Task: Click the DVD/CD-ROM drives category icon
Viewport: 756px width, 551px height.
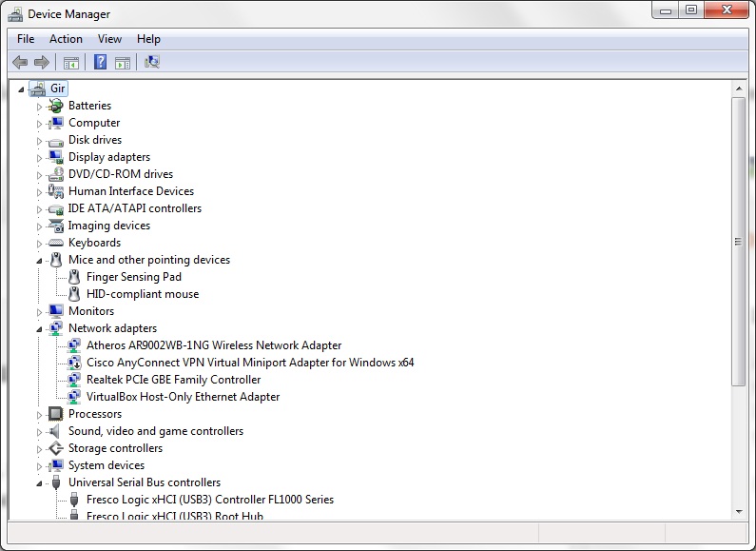Action: [x=56, y=174]
